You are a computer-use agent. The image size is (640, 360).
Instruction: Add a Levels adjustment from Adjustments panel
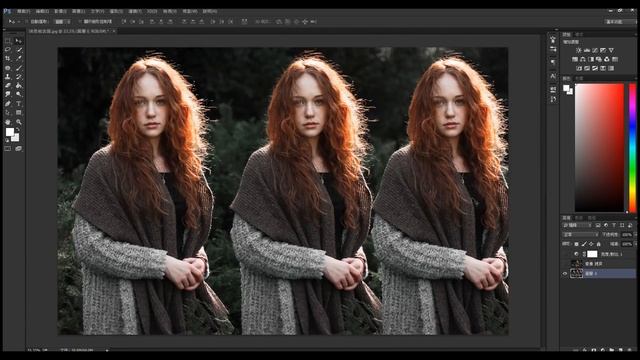point(587,50)
